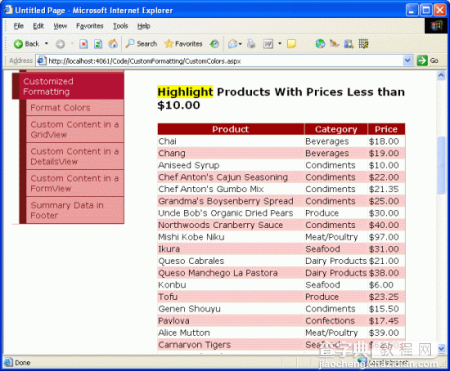450x371 pixels.
Task: Open the Tools menu
Action: (x=120, y=26)
